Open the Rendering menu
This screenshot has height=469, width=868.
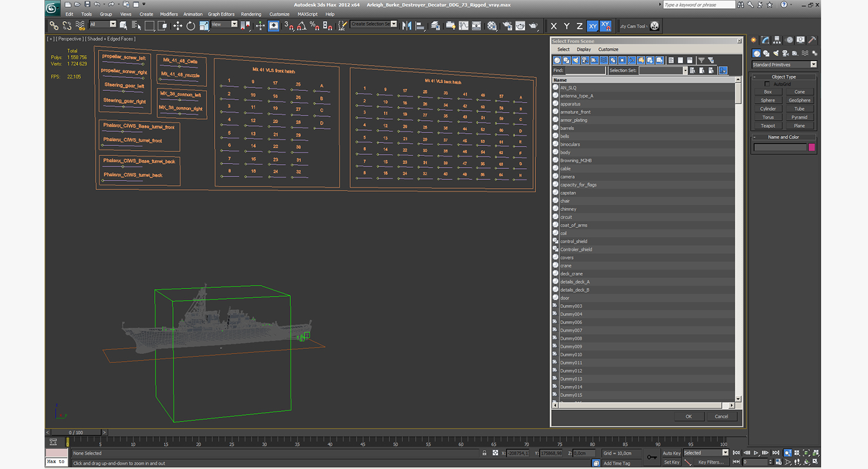coord(251,14)
